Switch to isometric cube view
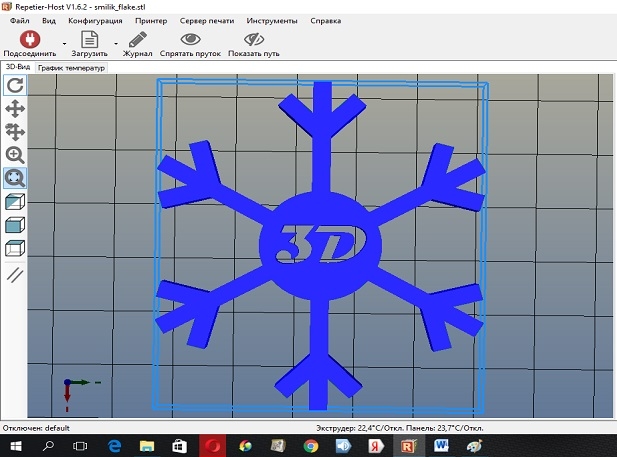The image size is (617, 457). tap(15, 202)
